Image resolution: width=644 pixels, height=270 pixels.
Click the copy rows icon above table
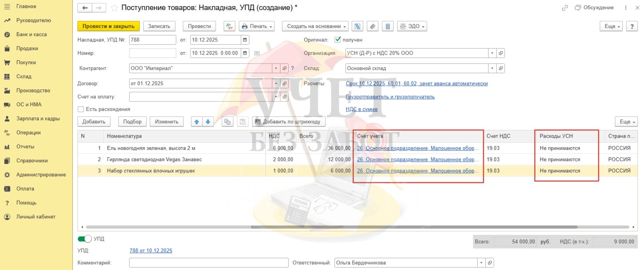coord(227,122)
